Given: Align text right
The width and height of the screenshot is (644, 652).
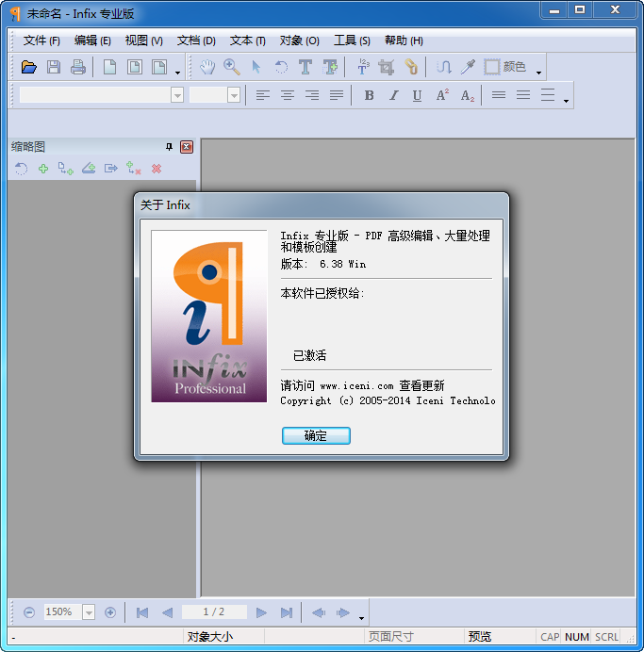Looking at the screenshot, I should click(312, 96).
